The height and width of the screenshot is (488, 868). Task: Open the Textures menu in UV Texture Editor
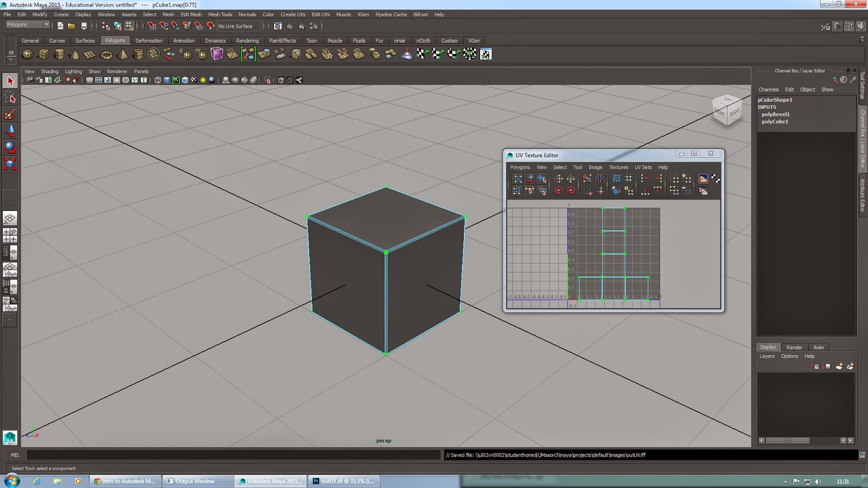(x=618, y=168)
